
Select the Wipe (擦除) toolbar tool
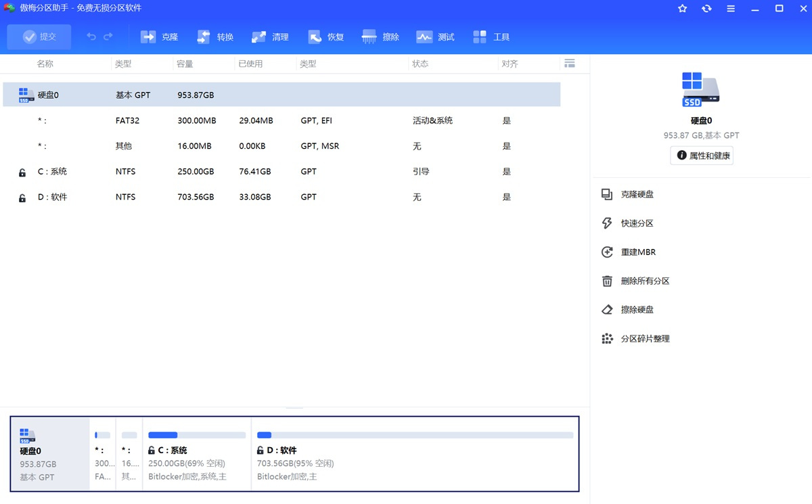[x=381, y=37]
